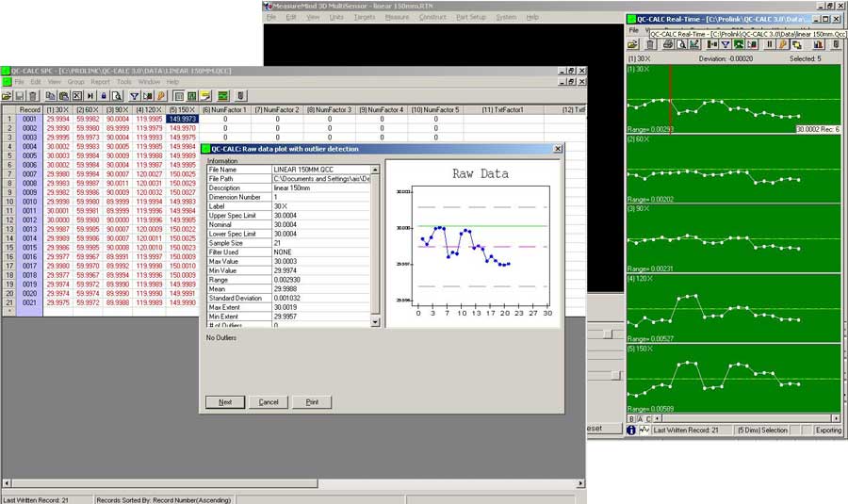The height and width of the screenshot is (504, 848).
Task: Select the C tab below the plots
Action: tap(651, 418)
